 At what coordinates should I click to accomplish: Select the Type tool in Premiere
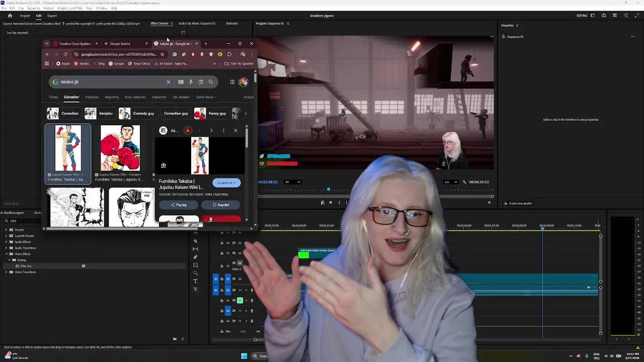[x=196, y=281]
